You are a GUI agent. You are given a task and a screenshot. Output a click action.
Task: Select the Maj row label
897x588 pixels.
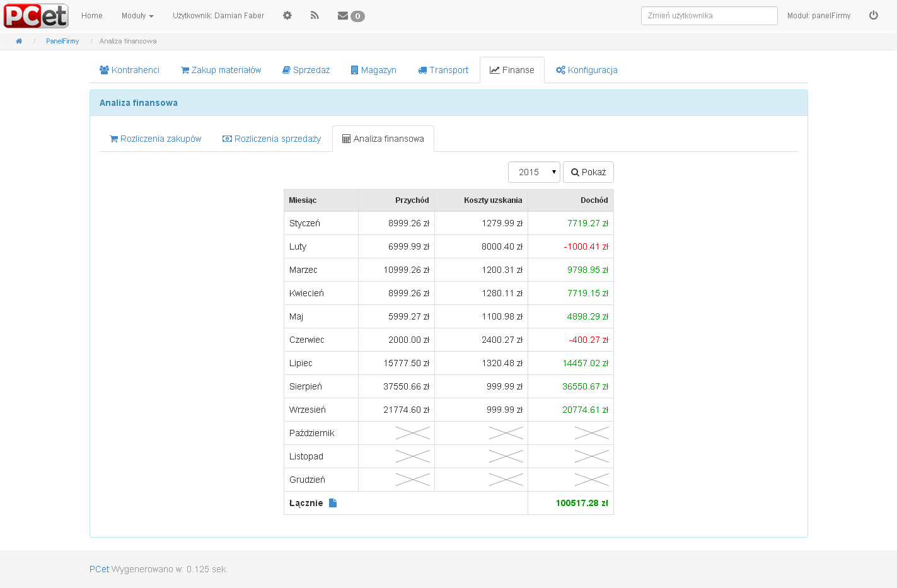pyautogui.click(x=296, y=316)
